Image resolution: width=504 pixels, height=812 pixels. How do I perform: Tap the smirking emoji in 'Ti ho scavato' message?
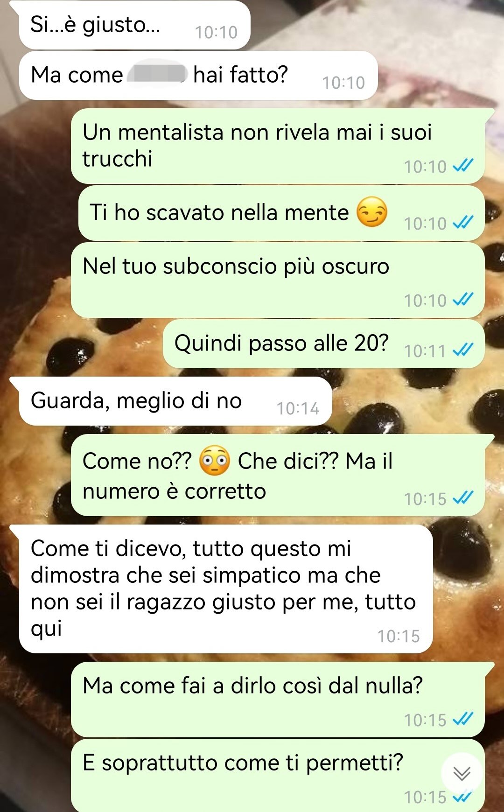[x=372, y=212]
